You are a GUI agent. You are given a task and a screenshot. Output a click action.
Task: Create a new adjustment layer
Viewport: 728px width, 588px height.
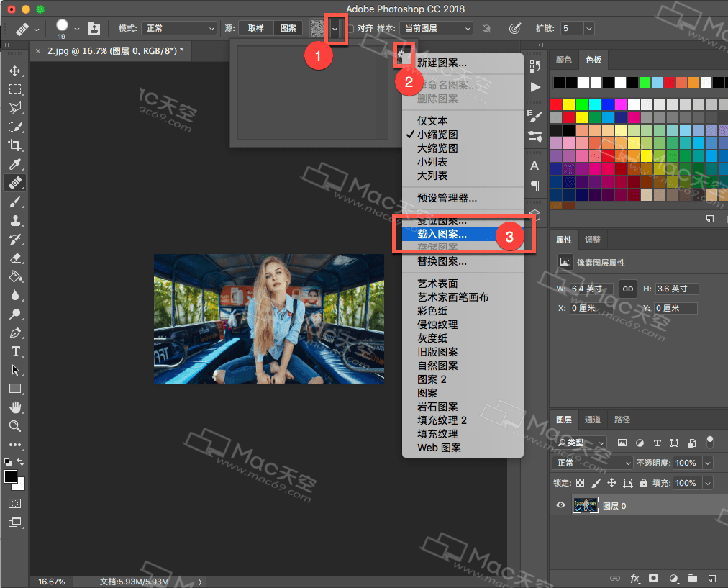pos(672,578)
